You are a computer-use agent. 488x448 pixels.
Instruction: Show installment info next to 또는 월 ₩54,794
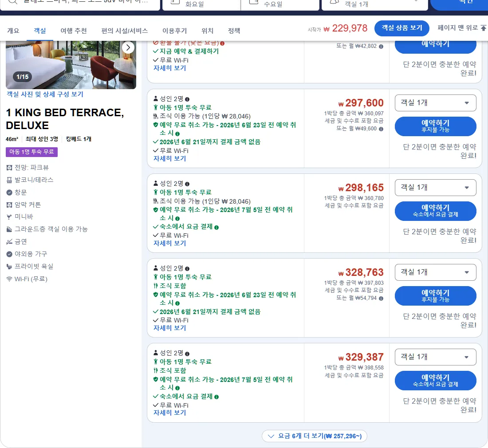point(381,299)
